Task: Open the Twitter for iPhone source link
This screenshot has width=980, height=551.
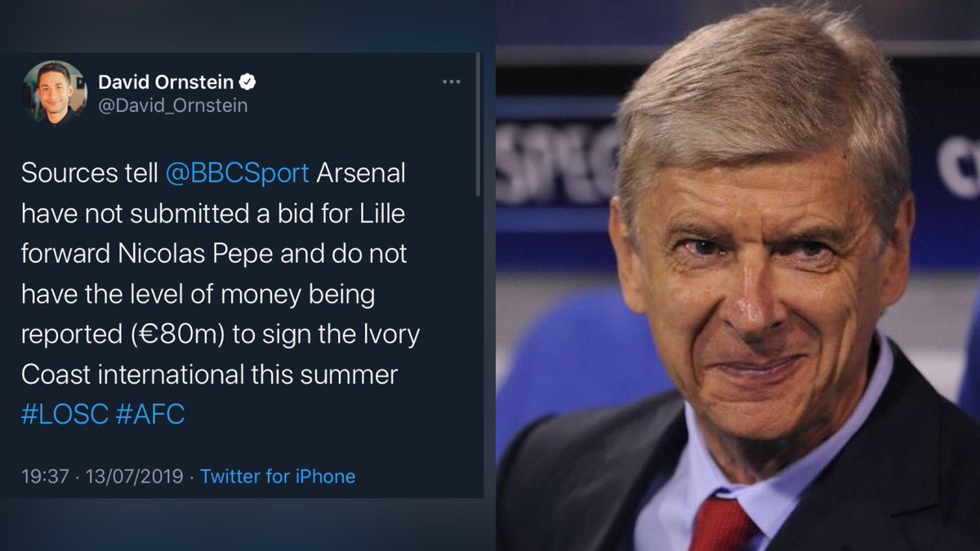Action: [278, 476]
